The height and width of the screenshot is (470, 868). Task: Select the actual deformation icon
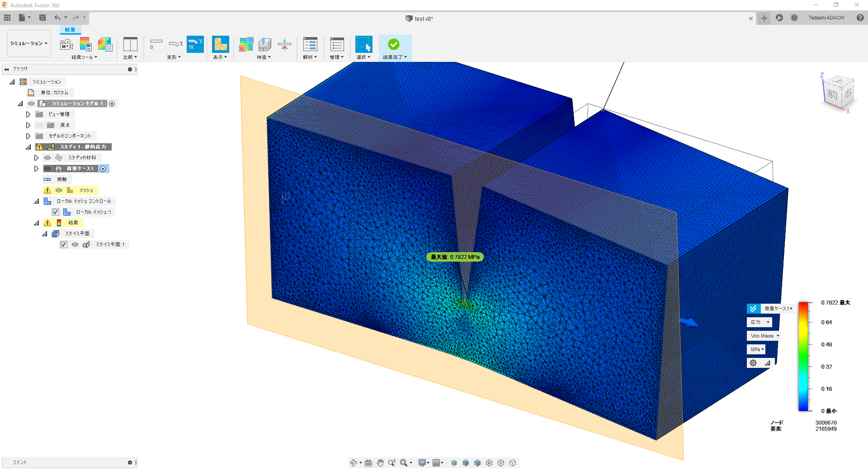175,44
